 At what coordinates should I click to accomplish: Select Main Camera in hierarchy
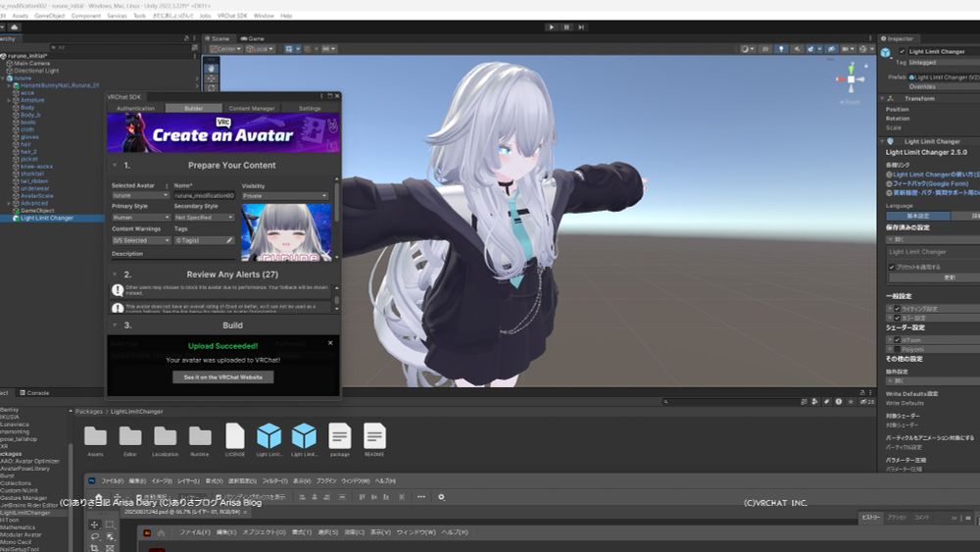31,63
